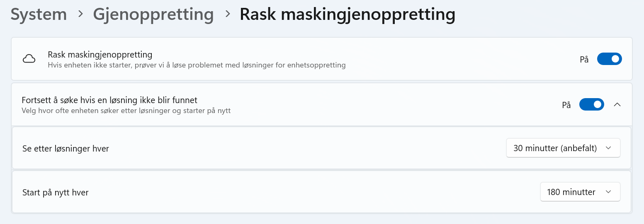Select the Start på nytt hver row
The width and height of the screenshot is (644, 224).
(x=322, y=192)
